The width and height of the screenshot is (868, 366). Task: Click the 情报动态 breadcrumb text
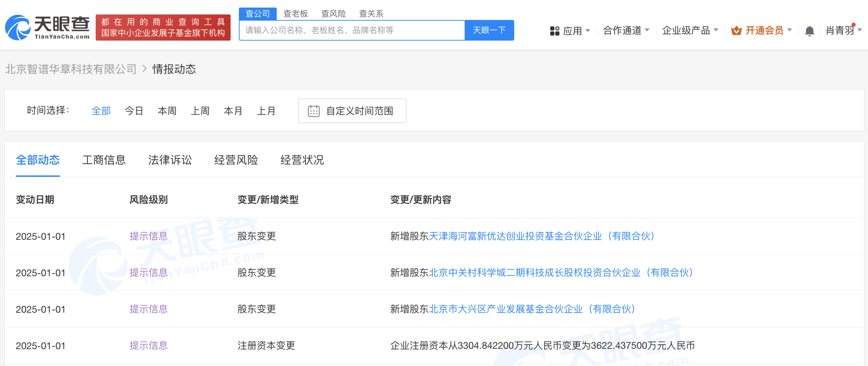coord(174,69)
